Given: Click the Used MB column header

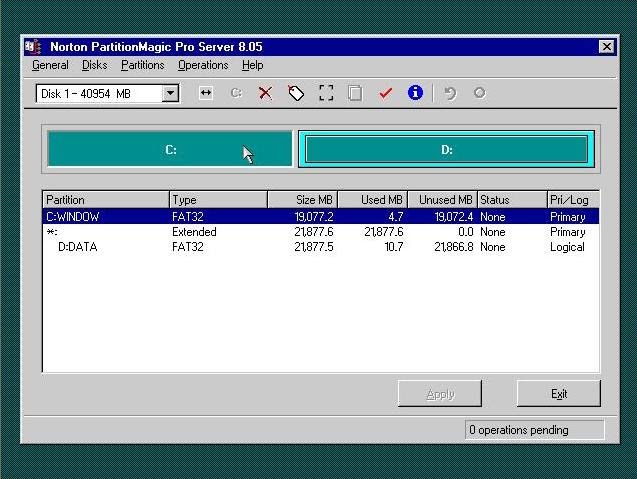Looking at the screenshot, I should tap(373, 200).
